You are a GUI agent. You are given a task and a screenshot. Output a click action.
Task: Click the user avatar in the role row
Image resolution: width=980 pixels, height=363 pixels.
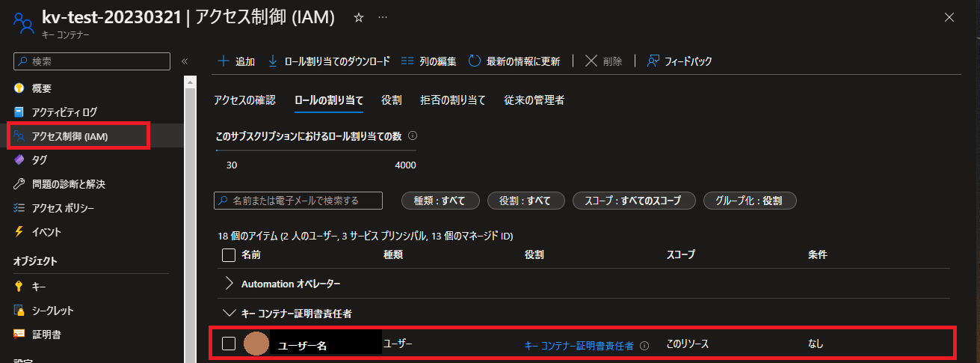coord(256,344)
